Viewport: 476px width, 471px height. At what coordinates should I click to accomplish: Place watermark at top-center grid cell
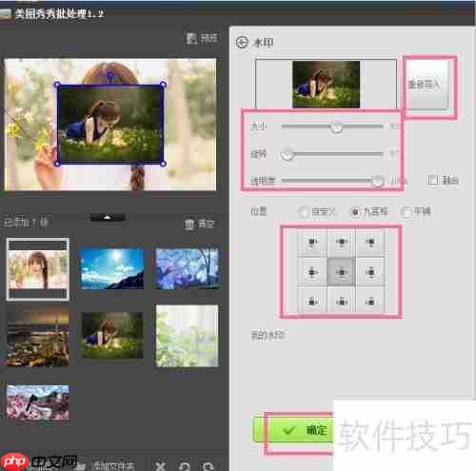click(341, 243)
